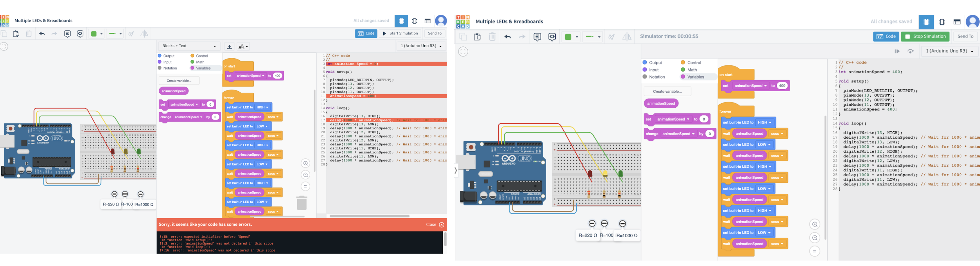Select Output block category below Blocks + Text
Image resolution: width=980 pixels, height=266 pixels.
click(166, 56)
